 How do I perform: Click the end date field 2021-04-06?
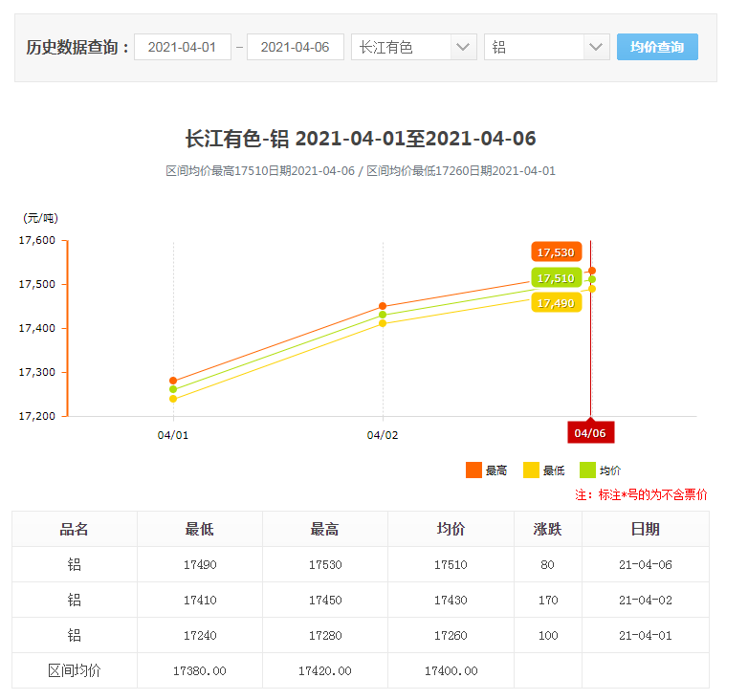[296, 47]
